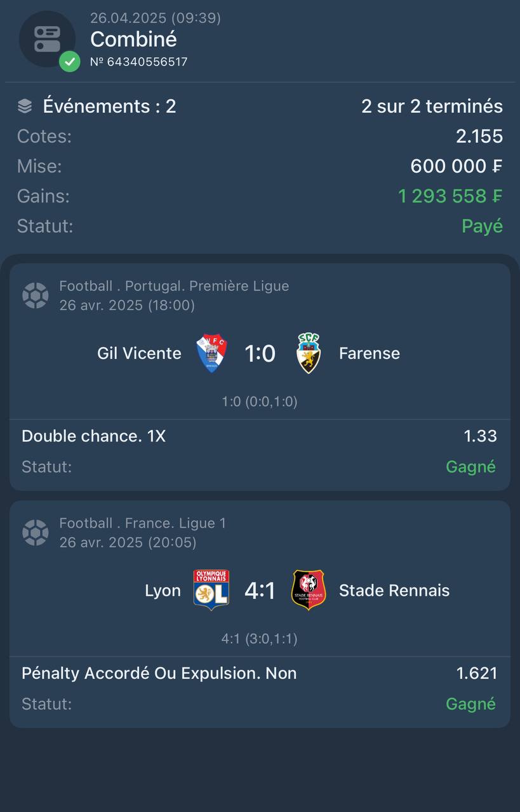Tap the Olympique Lyonnais logo
The image size is (520, 812).
[x=211, y=590]
